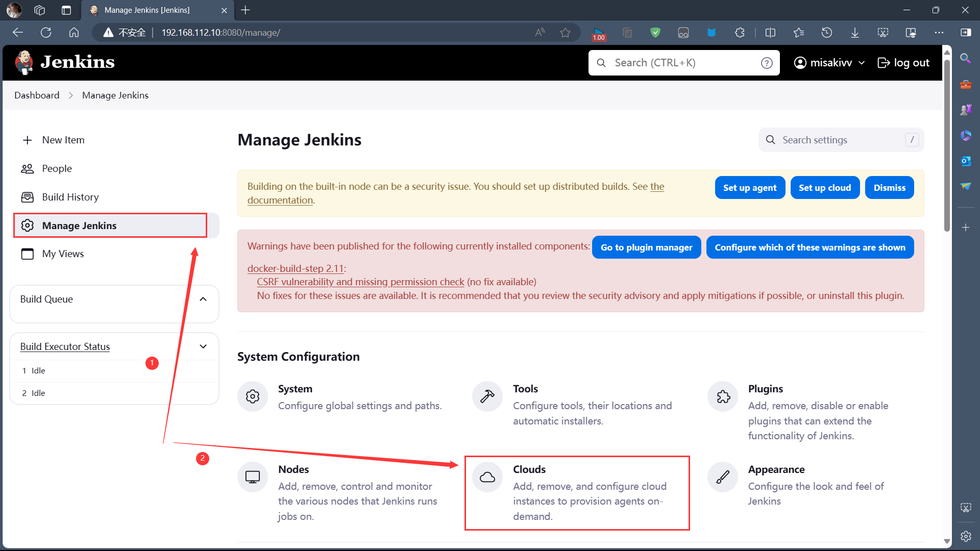Open CSRF vulnerability advisory link
The image size is (980, 551).
point(360,282)
